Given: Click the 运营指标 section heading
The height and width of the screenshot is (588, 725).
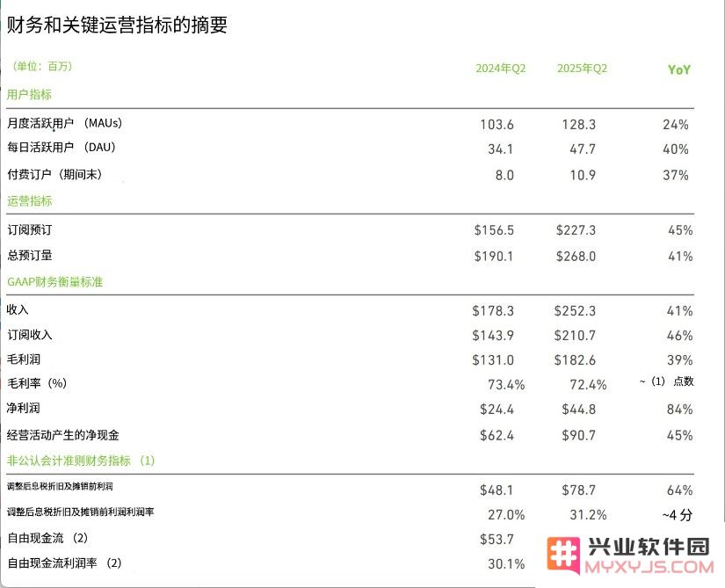Looking at the screenshot, I should coord(29,200).
